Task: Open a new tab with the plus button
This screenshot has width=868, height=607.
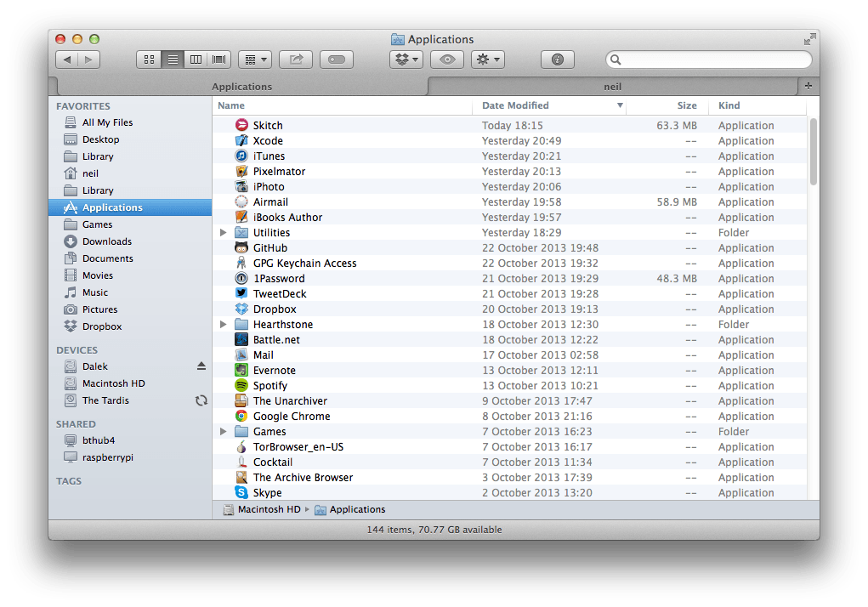Action: pos(808,86)
